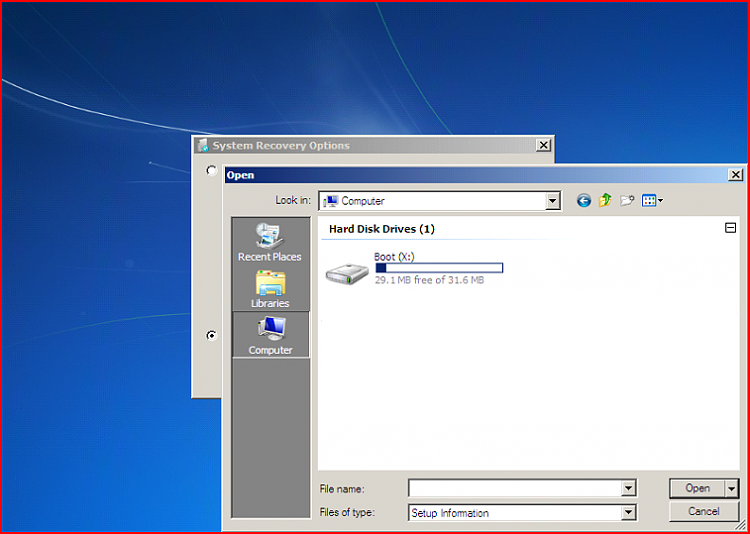This screenshot has height=534, width=750.
Task: Expand Files of type Setup Information dropdown
Action: pyautogui.click(x=629, y=513)
